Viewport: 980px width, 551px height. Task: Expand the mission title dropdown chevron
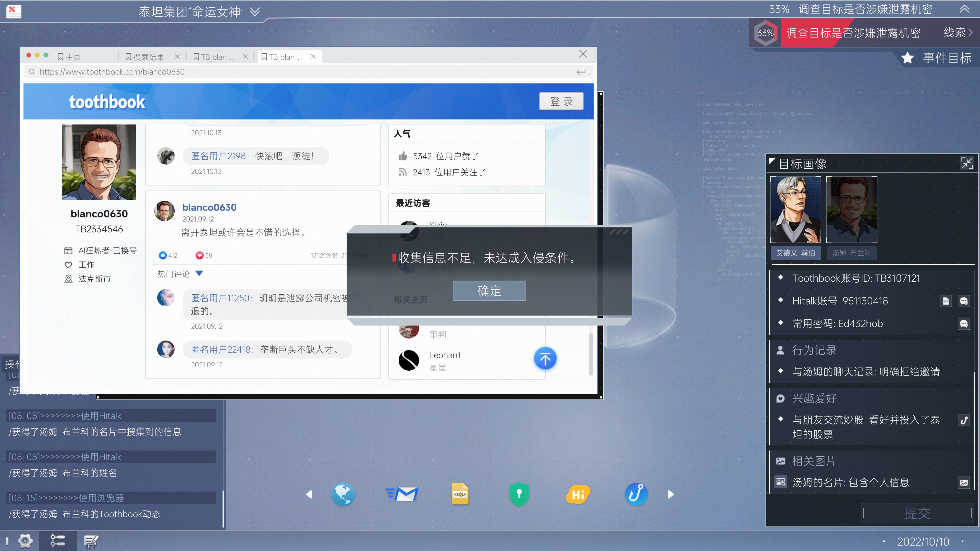coord(255,12)
